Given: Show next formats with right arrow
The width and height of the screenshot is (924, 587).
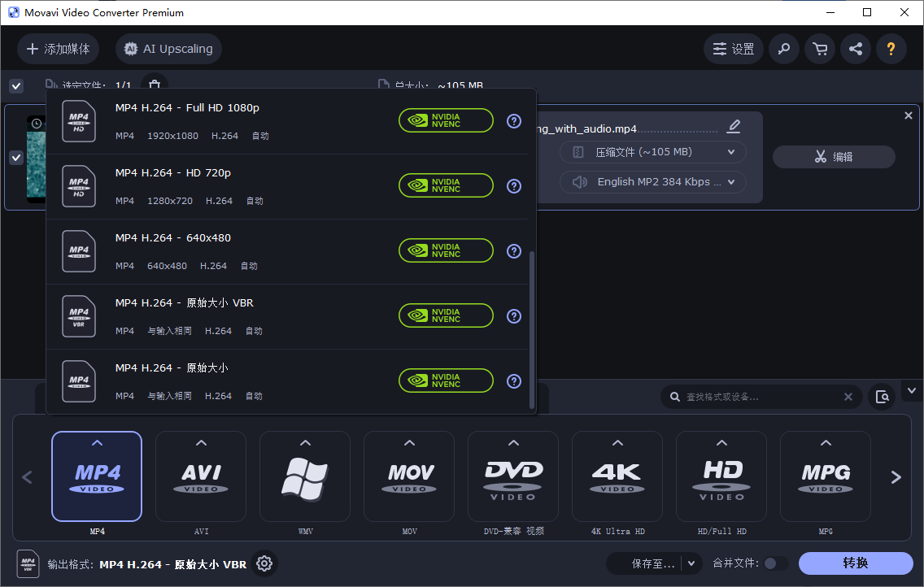Looking at the screenshot, I should (x=896, y=477).
